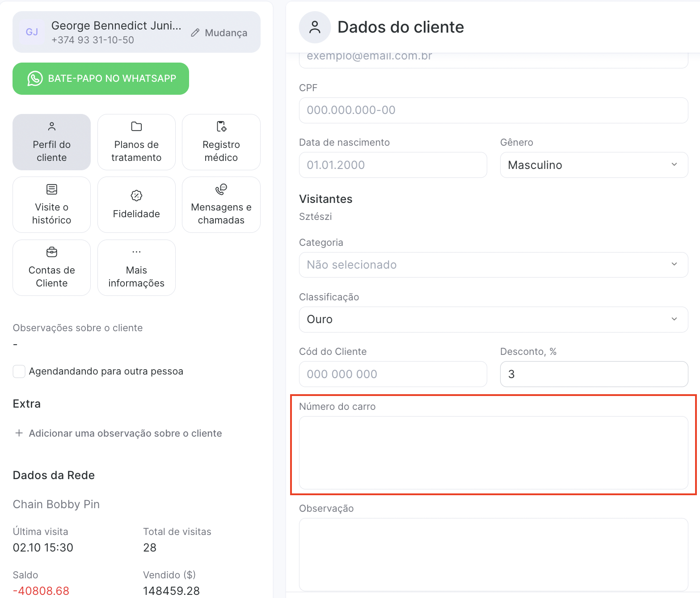The height and width of the screenshot is (598, 700).
Task: Open the Fidelidade discount badge icon
Action: click(x=136, y=196)
